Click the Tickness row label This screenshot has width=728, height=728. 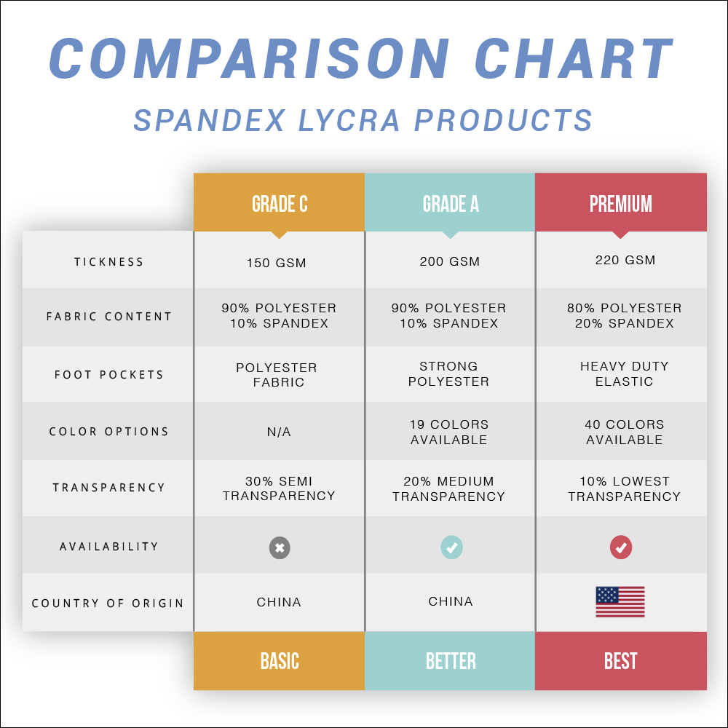108,261
